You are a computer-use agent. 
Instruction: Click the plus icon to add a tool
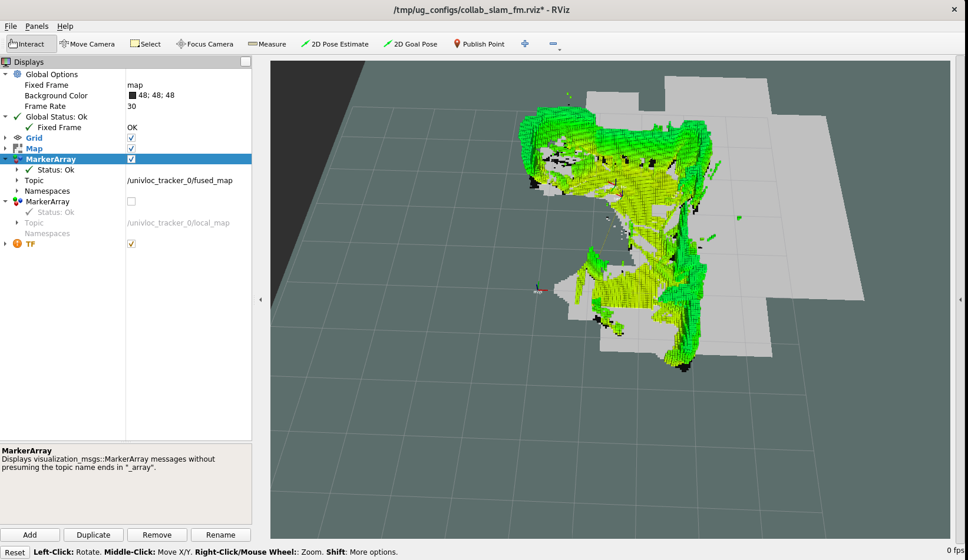pos(525,44)
